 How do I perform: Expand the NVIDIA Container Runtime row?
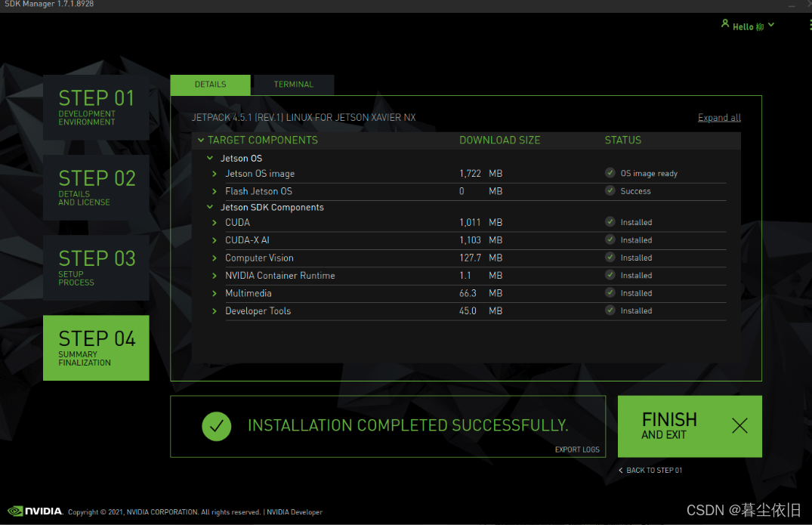[215, 276]
